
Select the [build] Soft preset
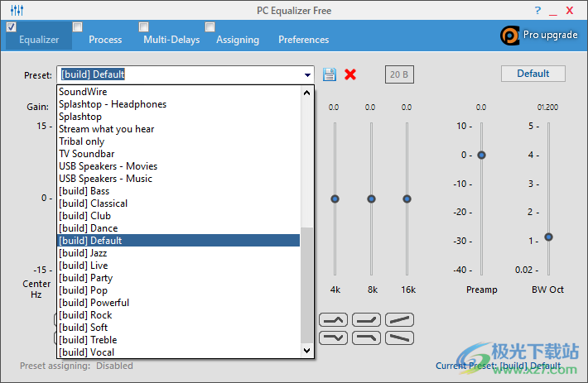click(x=179, y=328)
